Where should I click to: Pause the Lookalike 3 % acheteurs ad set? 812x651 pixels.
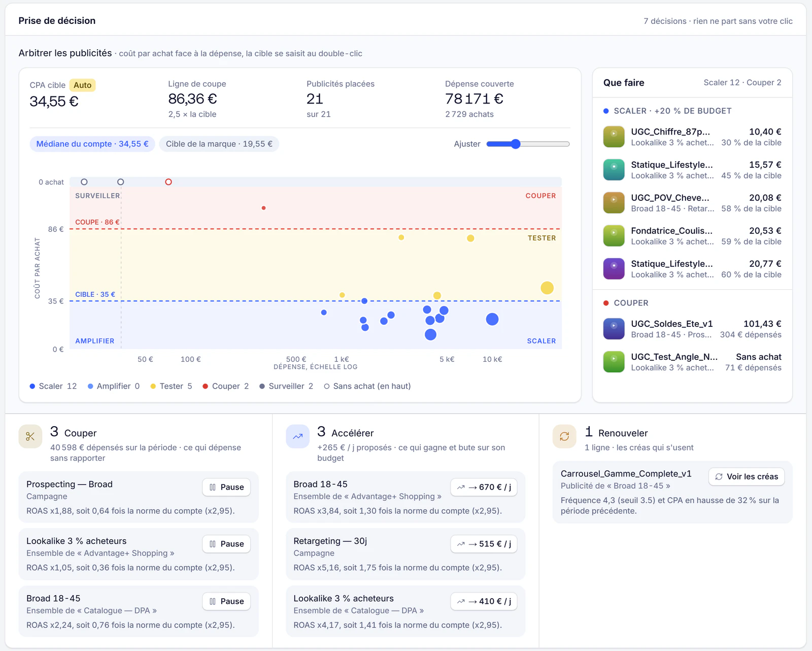(226, 544)
